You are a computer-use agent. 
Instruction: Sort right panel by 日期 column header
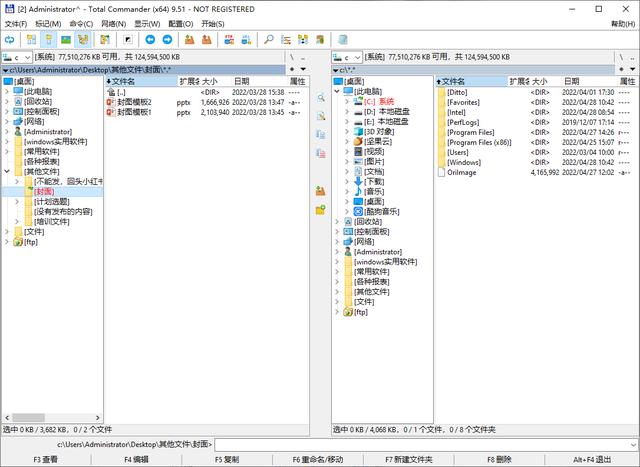588,81
